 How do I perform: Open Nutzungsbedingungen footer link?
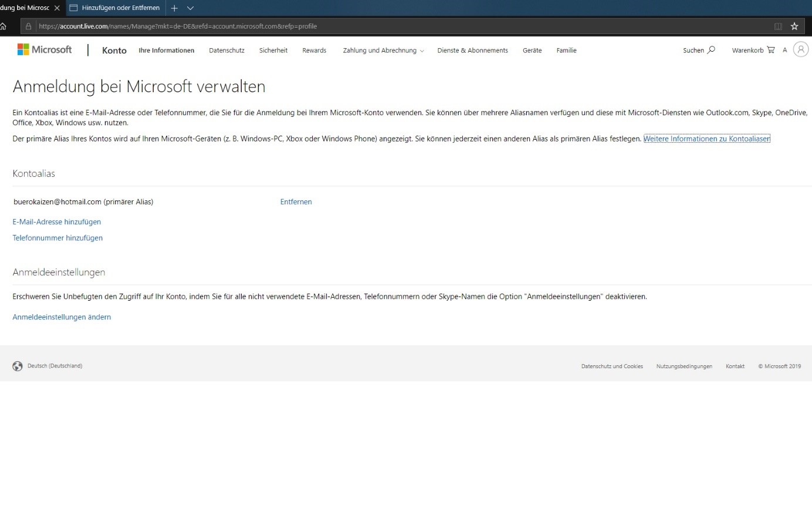click(684, 366)
